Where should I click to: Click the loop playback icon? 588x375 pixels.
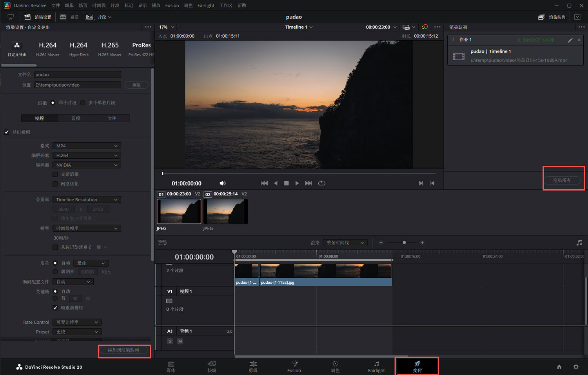(322, 183)
